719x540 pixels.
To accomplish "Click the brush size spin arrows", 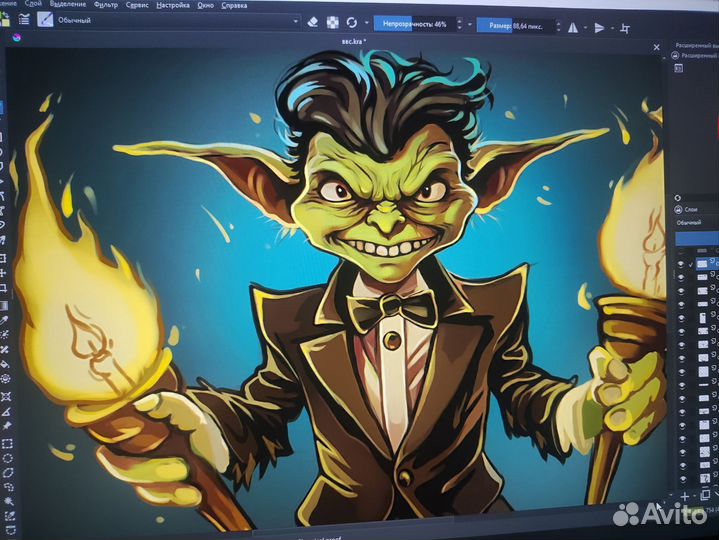I will point(558,26).
